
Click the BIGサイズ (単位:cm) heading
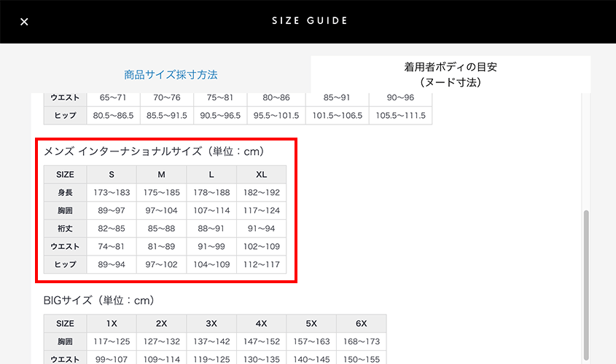(98, 300)
